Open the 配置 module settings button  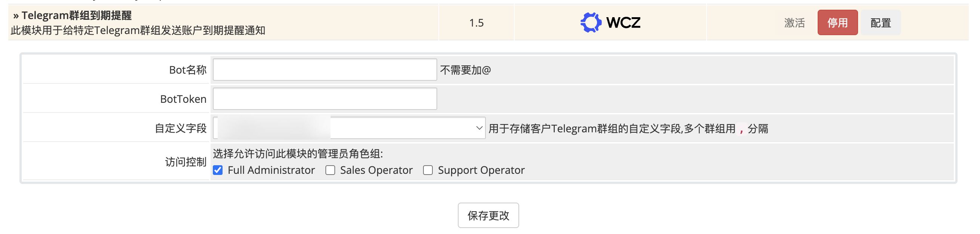(881, 23)
